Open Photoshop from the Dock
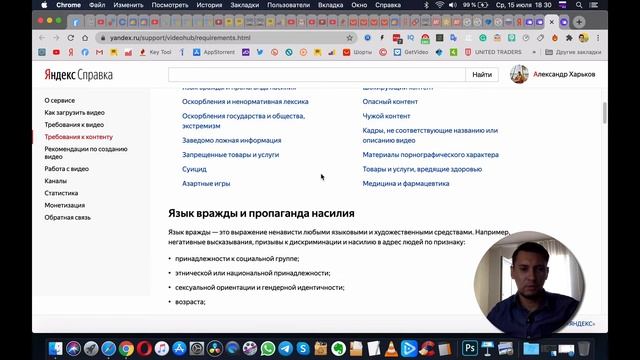The image size is (640, 360). [470, 349]
